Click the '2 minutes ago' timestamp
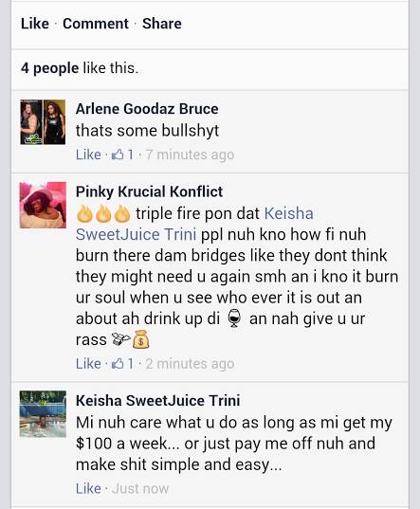Image resolution: width=420 pixels, height=509 pixels. click(x=190, y=364)
